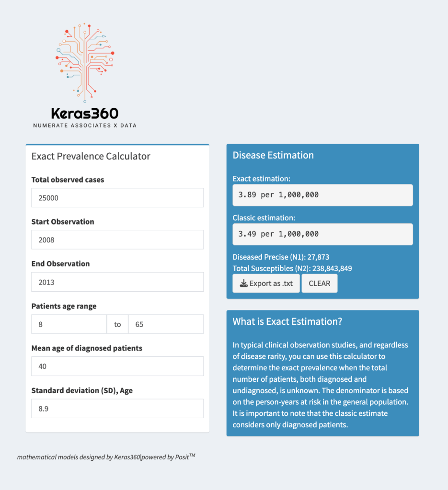Click the Disease Estimation panel title
Image resolution: width=448 pixels, height=490 pixels.
[x=273, y=155]
